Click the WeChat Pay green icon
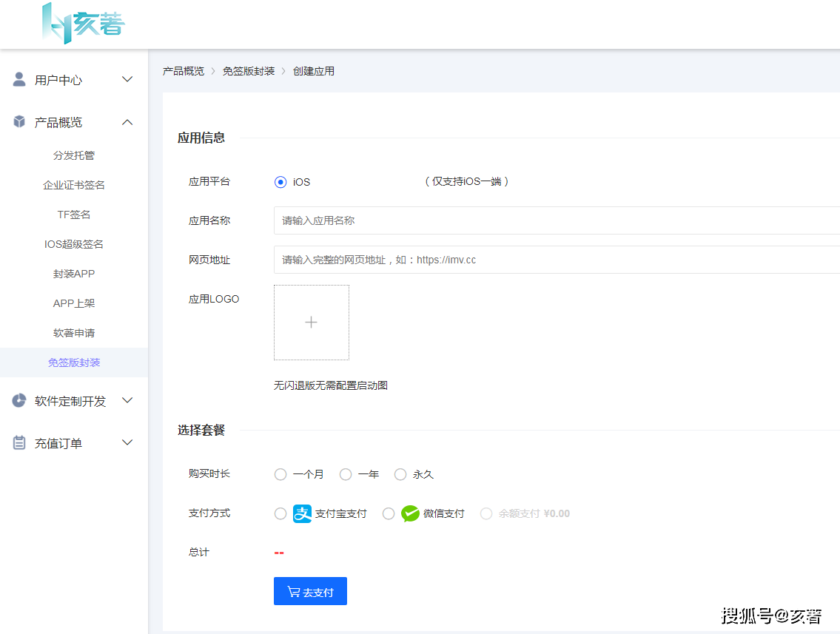The width and height of the screenshot is (840, 634). 410,513
